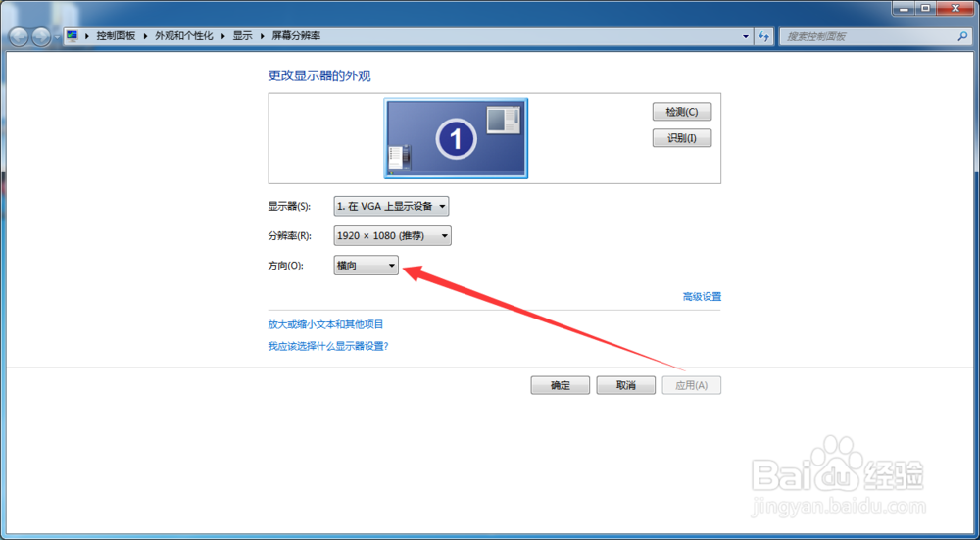
Task: Expand breadcrumb arrow after 外观和个性化
Action: click(x=223, y=36)
